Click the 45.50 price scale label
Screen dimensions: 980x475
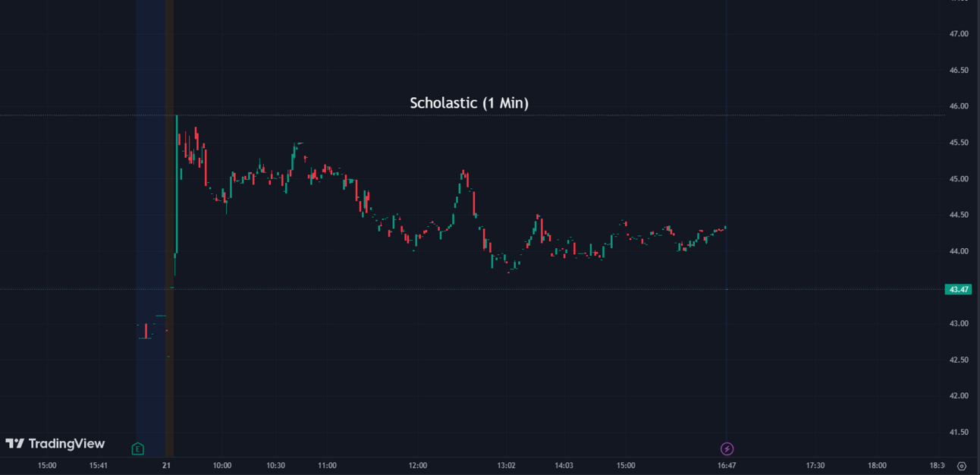pyautogui.click(x=959, y=143)
